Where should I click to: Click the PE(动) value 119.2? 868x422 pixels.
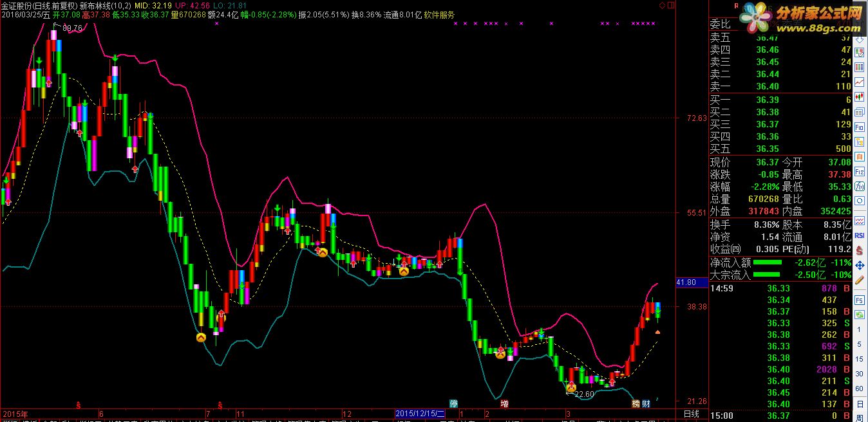[x=840, y=249]
